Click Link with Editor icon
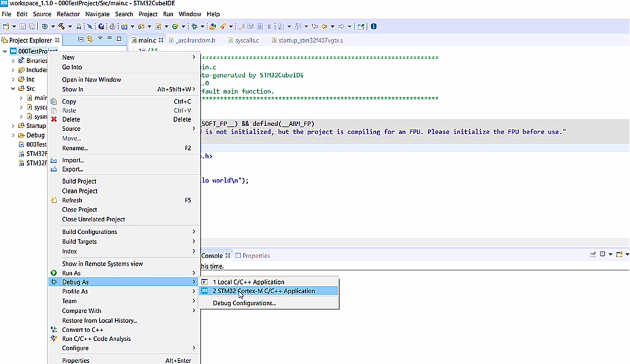630x364 pixels. click(90, 39)
